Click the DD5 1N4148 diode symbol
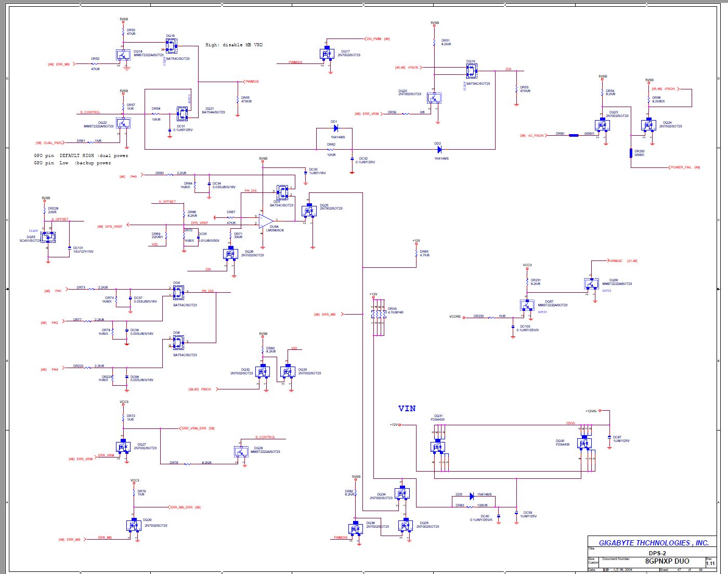The image size is (728, 574). click(472, 497)
